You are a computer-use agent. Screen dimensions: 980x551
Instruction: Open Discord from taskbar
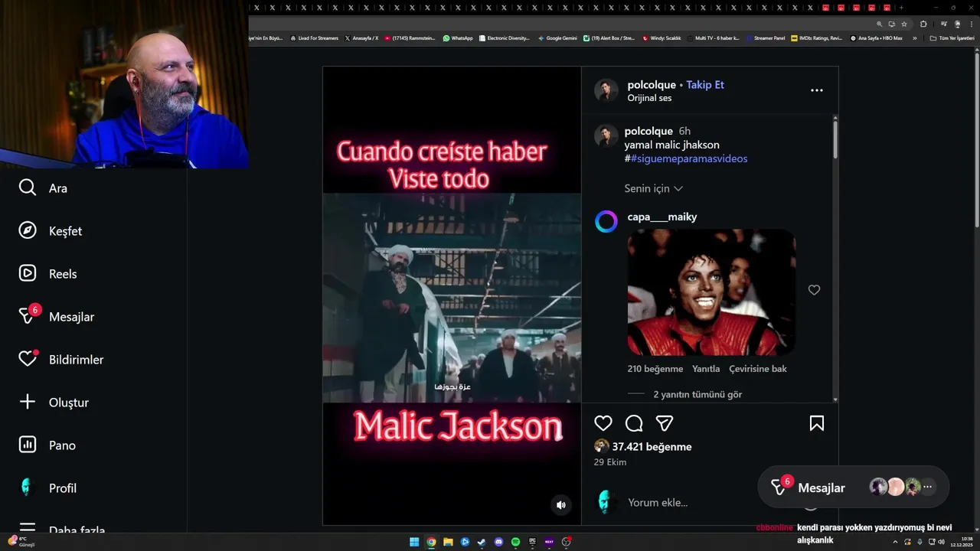coord(498,542)
